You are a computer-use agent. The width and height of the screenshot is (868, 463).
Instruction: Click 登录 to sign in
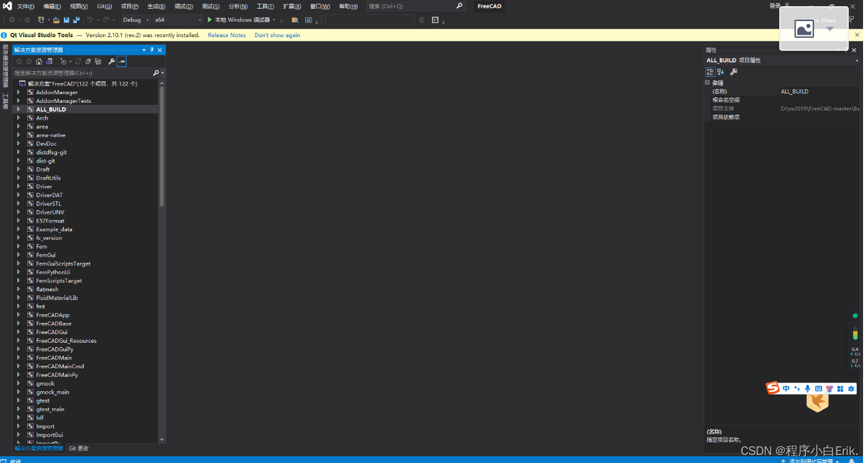[x=775, y=6]
